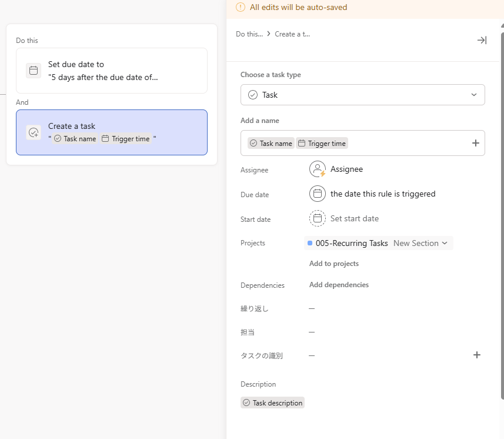This screenshot has height=439, width=504.
Task: Go to Do this breadcrumb
Action: pyautogui.click(x=249, y=34)
